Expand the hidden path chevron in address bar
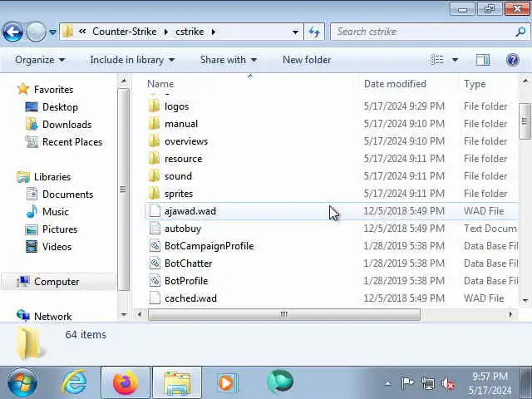Screen dimensions: 532x399 point(82,32)
